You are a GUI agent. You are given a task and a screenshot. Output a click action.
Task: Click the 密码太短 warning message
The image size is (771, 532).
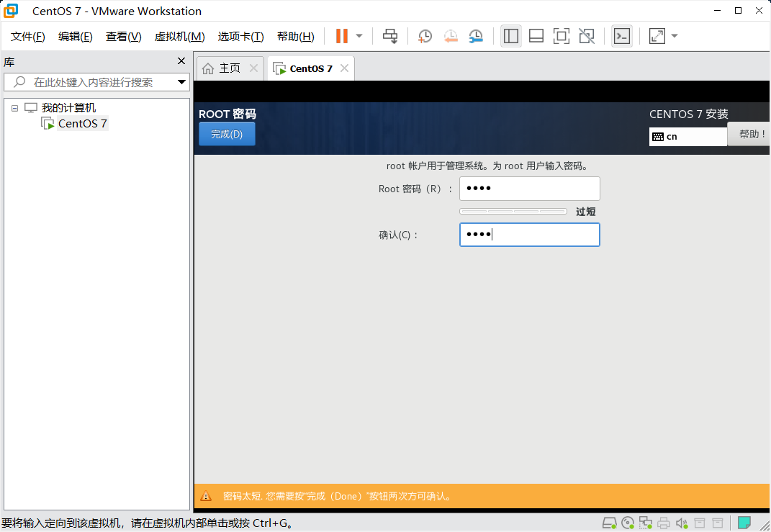(x=338, y=496)
